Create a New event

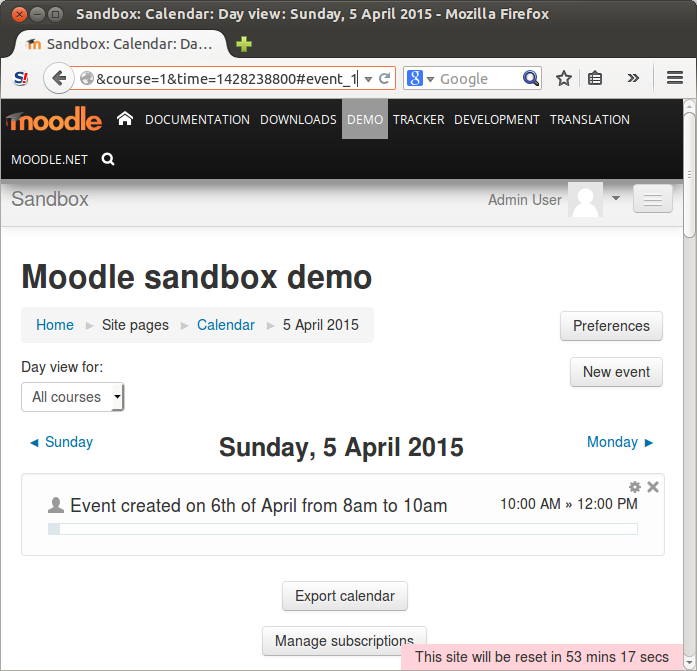[x=616, y=372]
